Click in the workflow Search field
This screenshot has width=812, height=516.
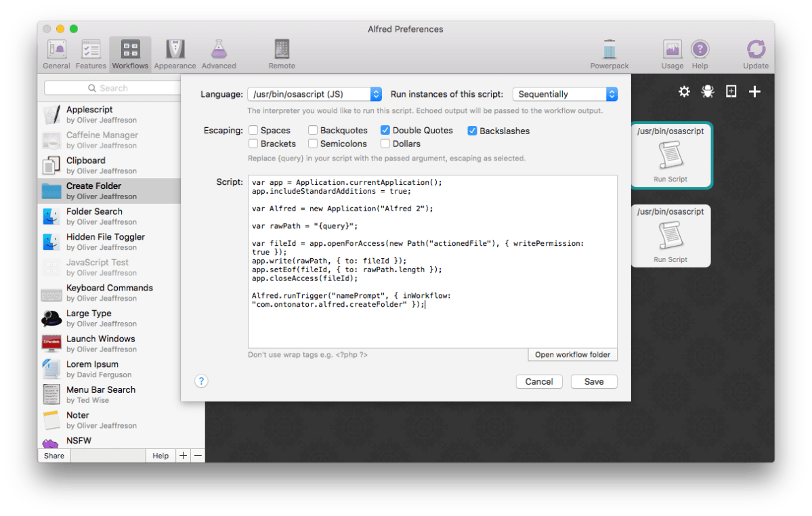click(112, 88)
